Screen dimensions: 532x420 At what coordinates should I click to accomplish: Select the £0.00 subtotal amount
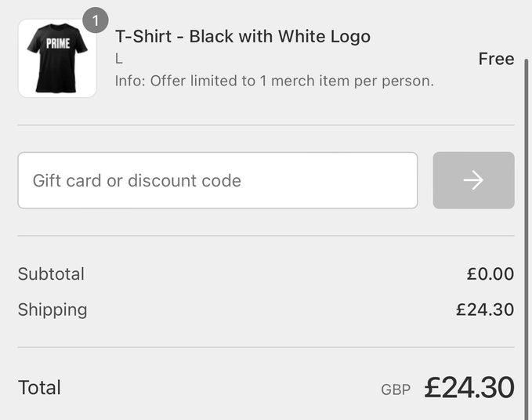click(490, 274)
